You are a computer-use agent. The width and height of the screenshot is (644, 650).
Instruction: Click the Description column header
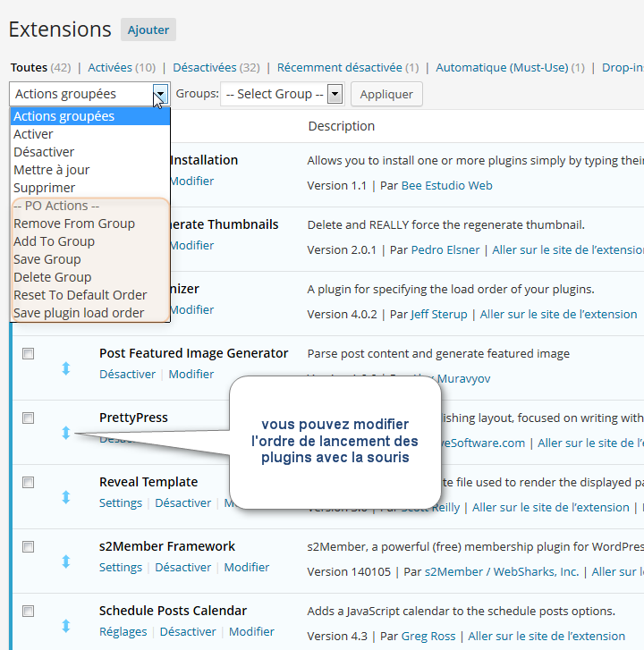coord(342,126)
